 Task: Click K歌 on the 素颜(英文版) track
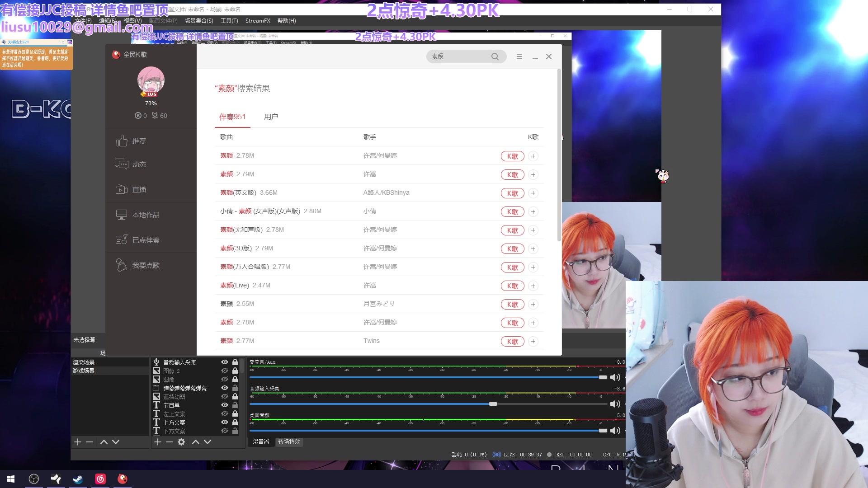(x=512, y=193)
